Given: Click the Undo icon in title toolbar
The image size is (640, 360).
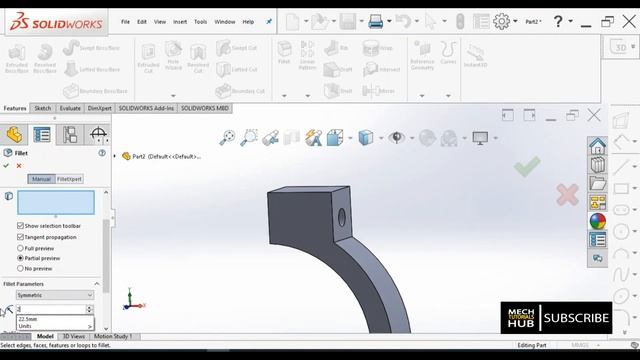Looking at the screenshot, I should (x=403, y=21).
